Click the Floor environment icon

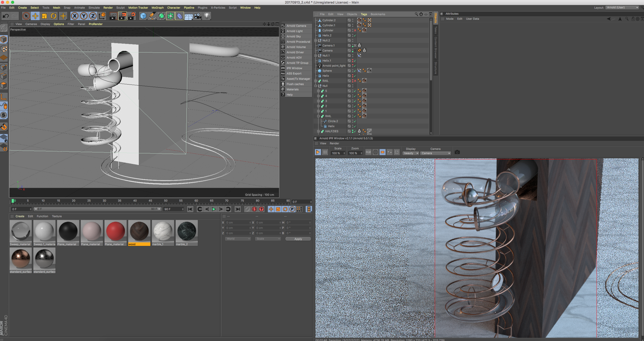189,16
